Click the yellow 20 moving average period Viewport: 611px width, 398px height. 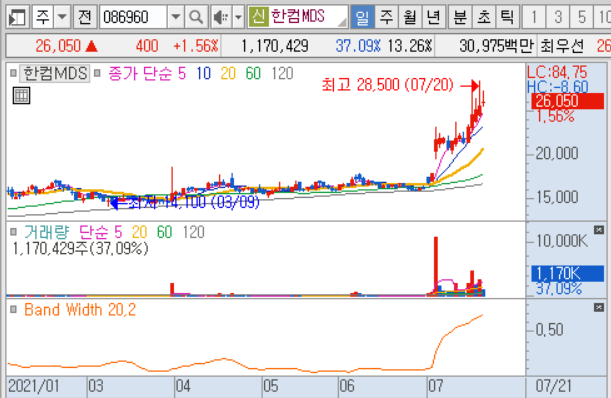click(x=228, y=73)
